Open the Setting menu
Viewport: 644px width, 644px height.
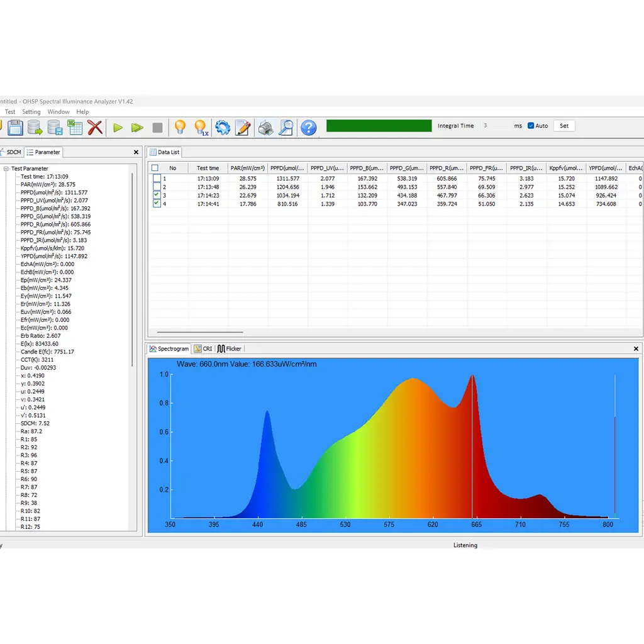point(31,112)
